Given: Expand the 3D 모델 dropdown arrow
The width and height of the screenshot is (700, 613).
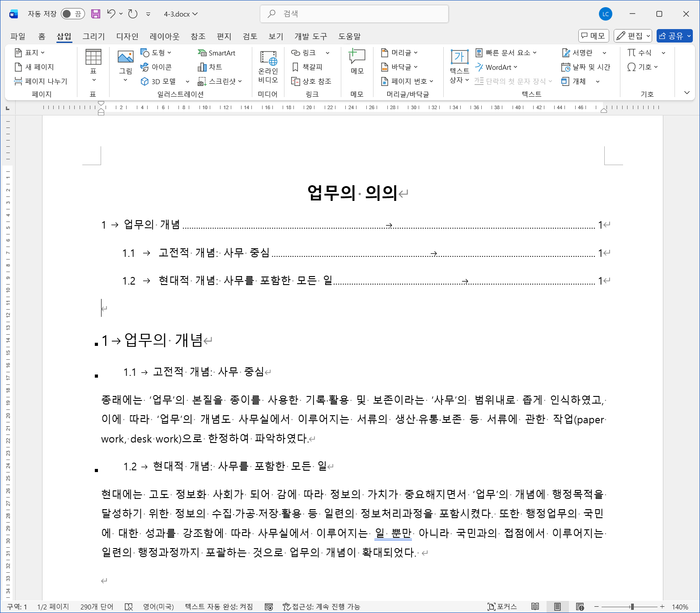Looking at the screenshot, I should (x=187, y=81).
